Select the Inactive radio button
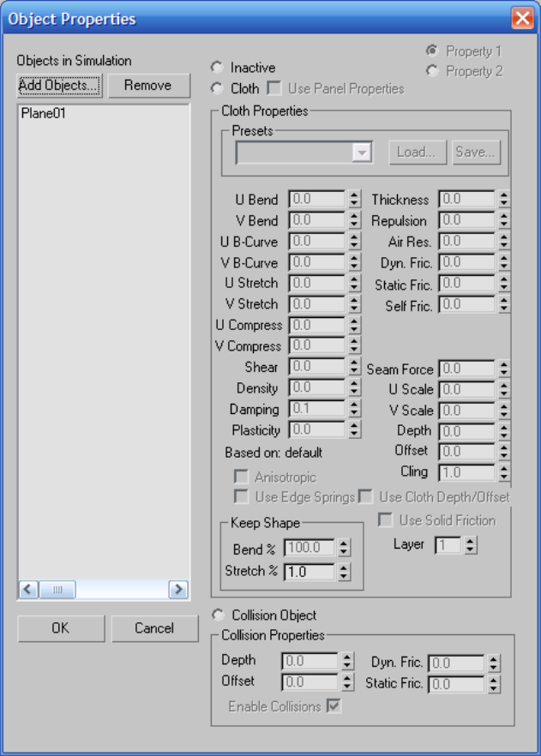The image size is (541, 756). click(217, 68)
